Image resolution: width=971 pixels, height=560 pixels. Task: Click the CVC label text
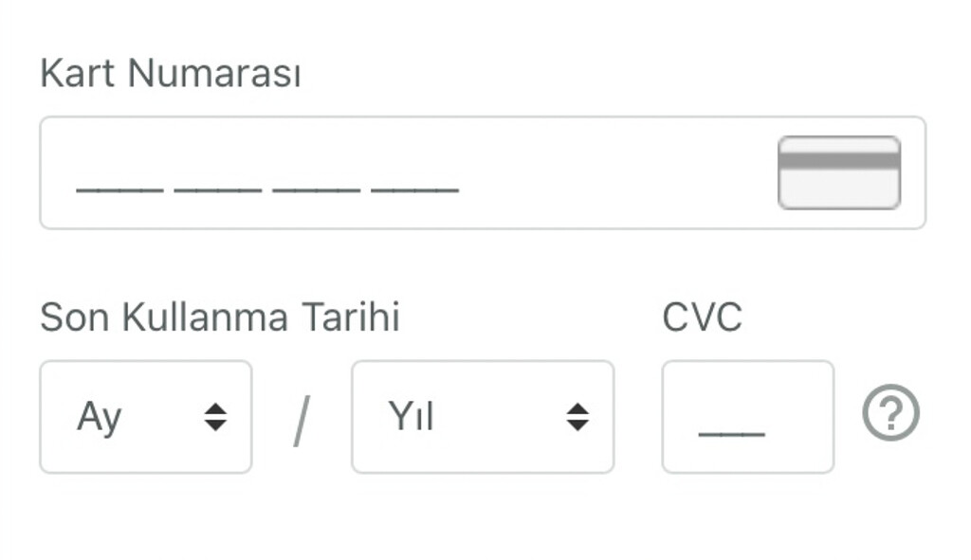pos(702,317)
